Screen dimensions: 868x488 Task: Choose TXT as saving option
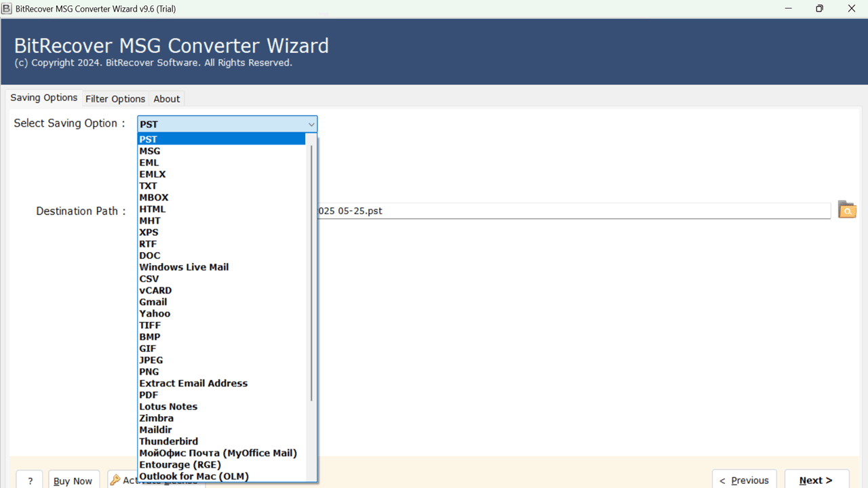click(x=222, y=186)
